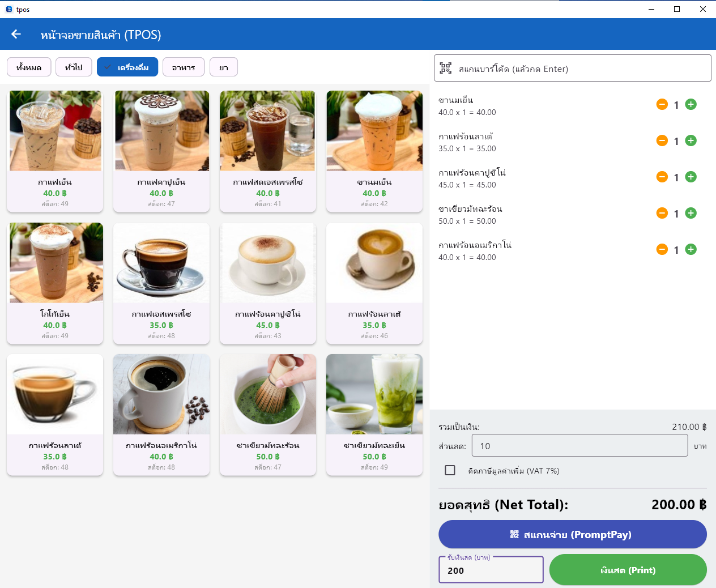Focus the cash received (รับเงินสด) field

point(491,570)
